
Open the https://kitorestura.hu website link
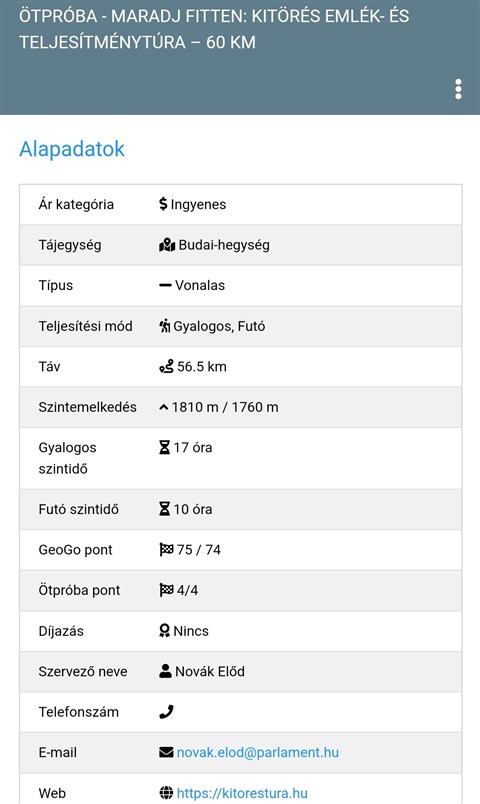[242, 793]
